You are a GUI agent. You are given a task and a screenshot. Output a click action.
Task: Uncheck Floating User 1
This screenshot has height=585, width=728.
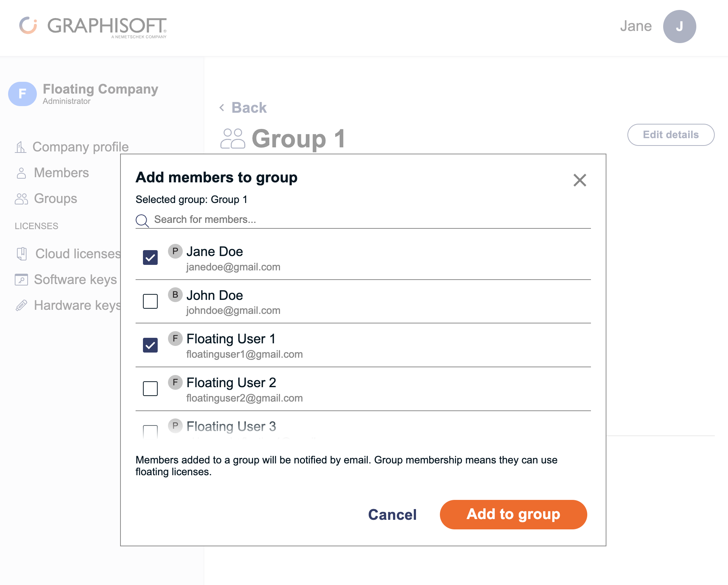click(150, 345)
